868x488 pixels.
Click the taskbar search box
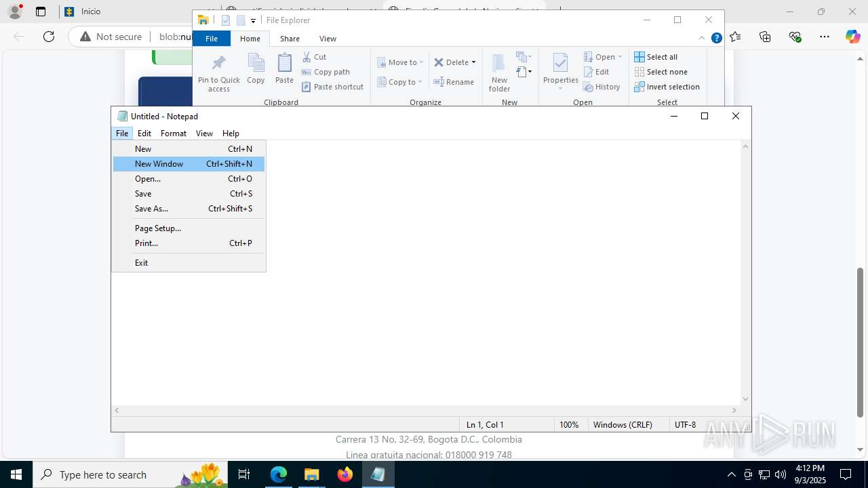(x=130, y=474)
